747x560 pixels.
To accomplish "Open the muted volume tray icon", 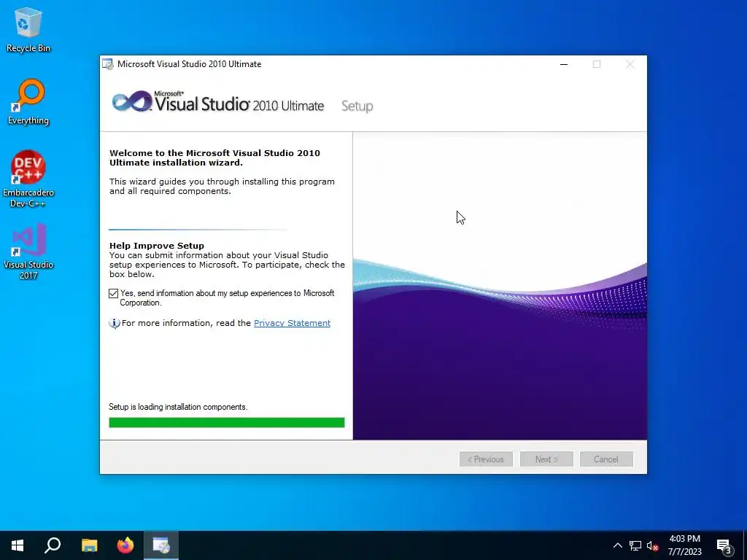I will click(652, 545).
